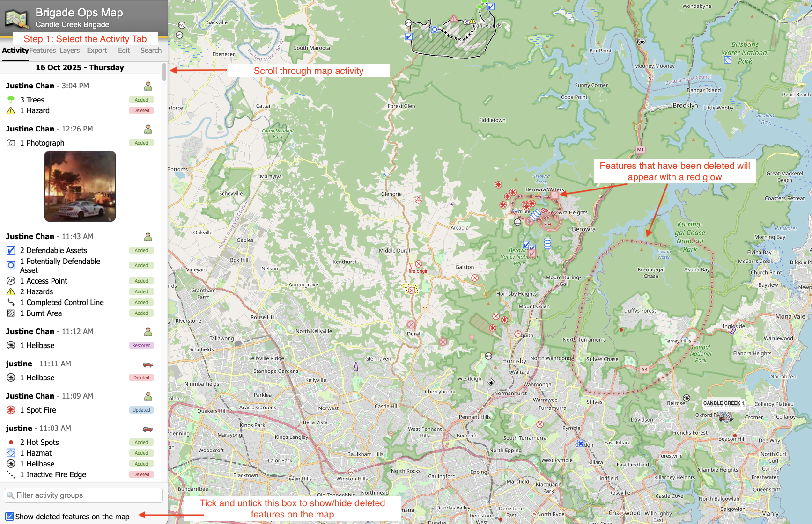Untick Show deleted features on the map

coord(9,517)
